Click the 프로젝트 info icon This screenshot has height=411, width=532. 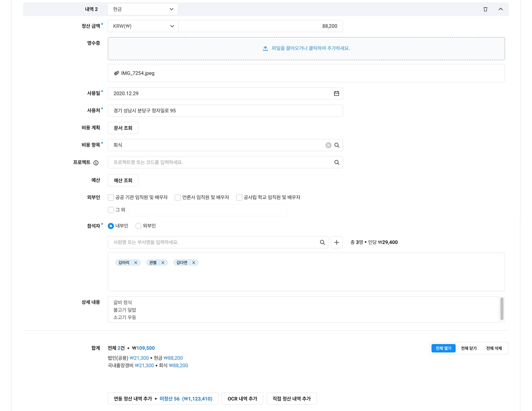tap(96, 163)
